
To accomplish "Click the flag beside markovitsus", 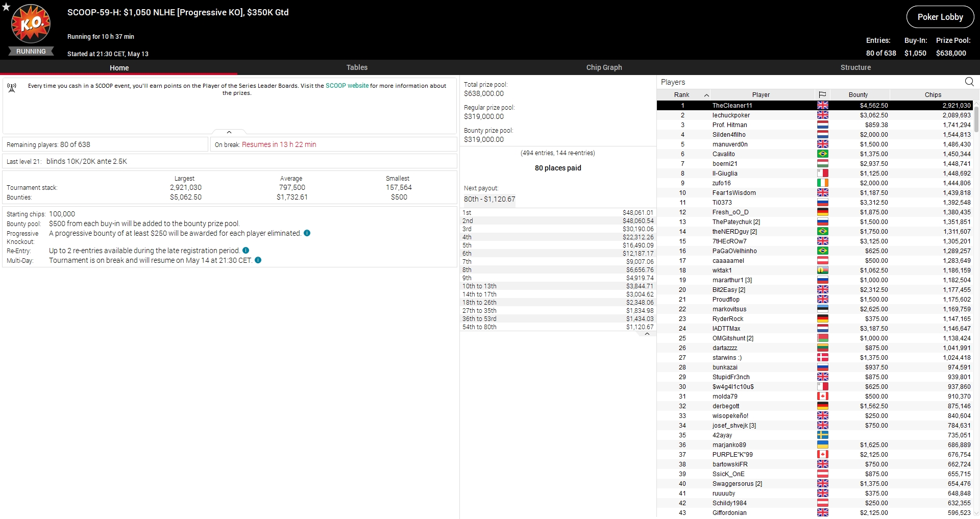I will [822, 309].
